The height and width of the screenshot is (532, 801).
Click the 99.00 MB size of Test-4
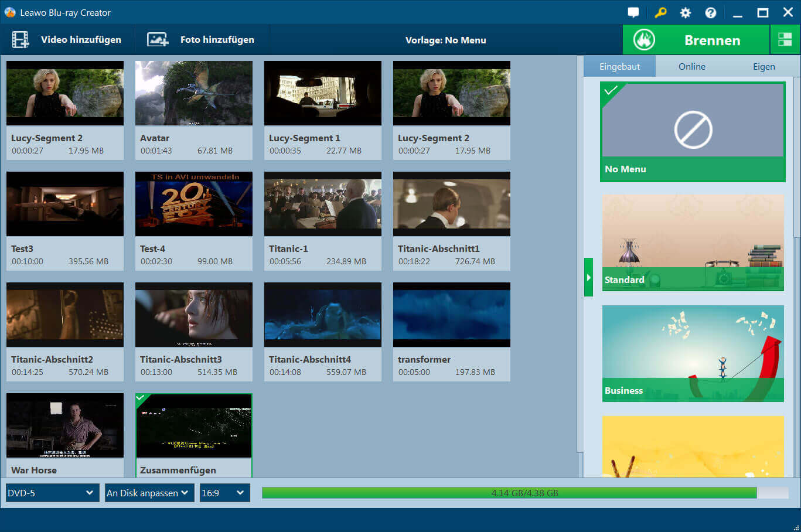215,261
